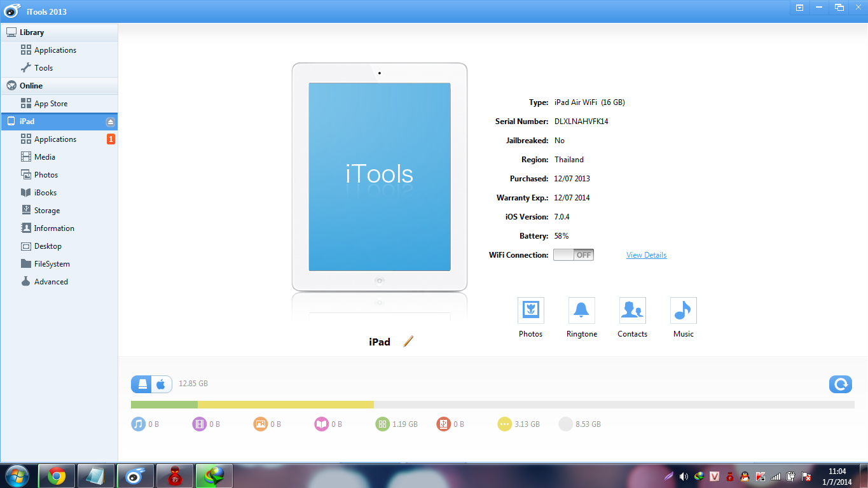The height and width of the screenshot is (488, 868).
Task: Switch to Apple system storage view
Action: pos(162,384)
